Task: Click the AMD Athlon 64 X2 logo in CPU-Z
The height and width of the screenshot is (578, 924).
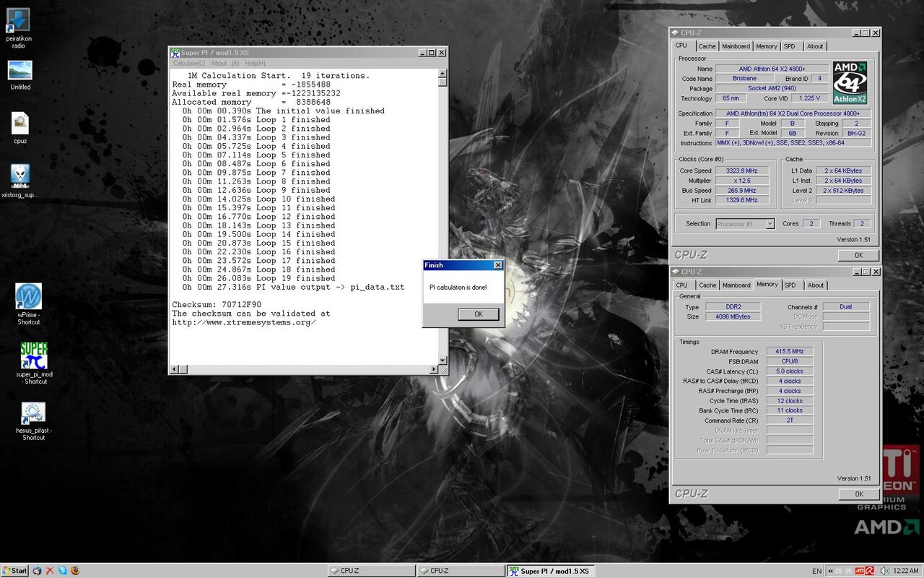Action: pyautogui.click(x=850, y=83)
